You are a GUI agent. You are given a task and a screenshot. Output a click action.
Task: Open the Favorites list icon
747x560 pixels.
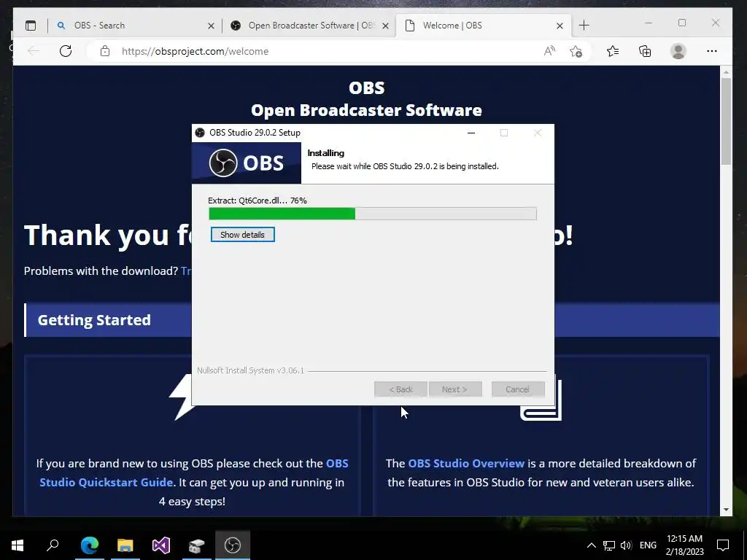coord(613,51)
